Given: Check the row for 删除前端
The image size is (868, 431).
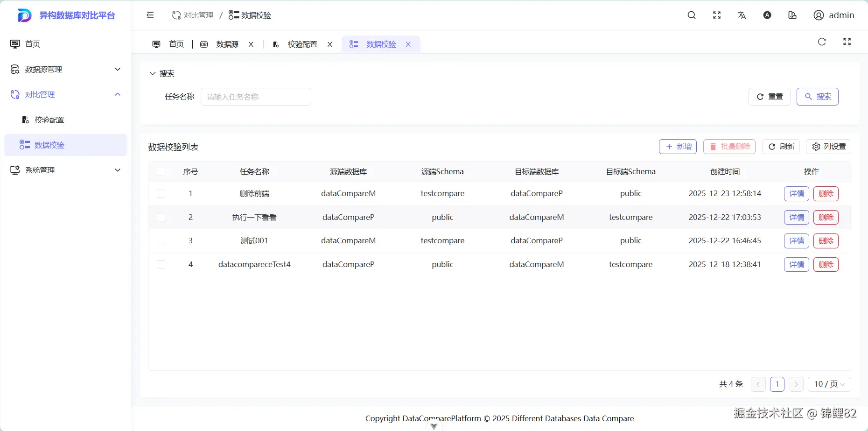Looking at the screenshot, I should [161, 194].
